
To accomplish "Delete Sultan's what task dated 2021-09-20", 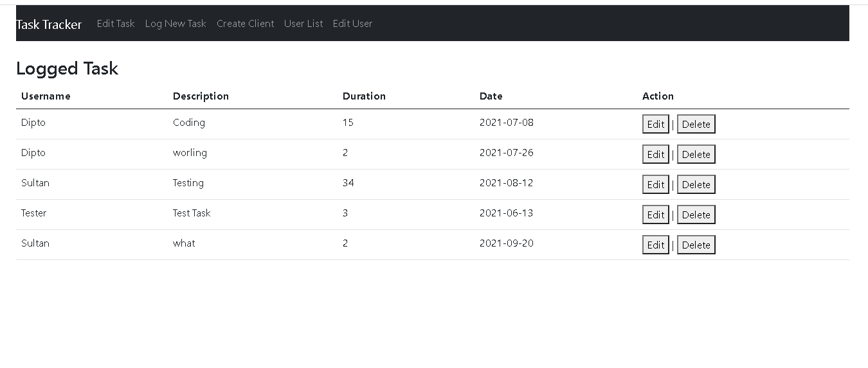I will point(696,245).
